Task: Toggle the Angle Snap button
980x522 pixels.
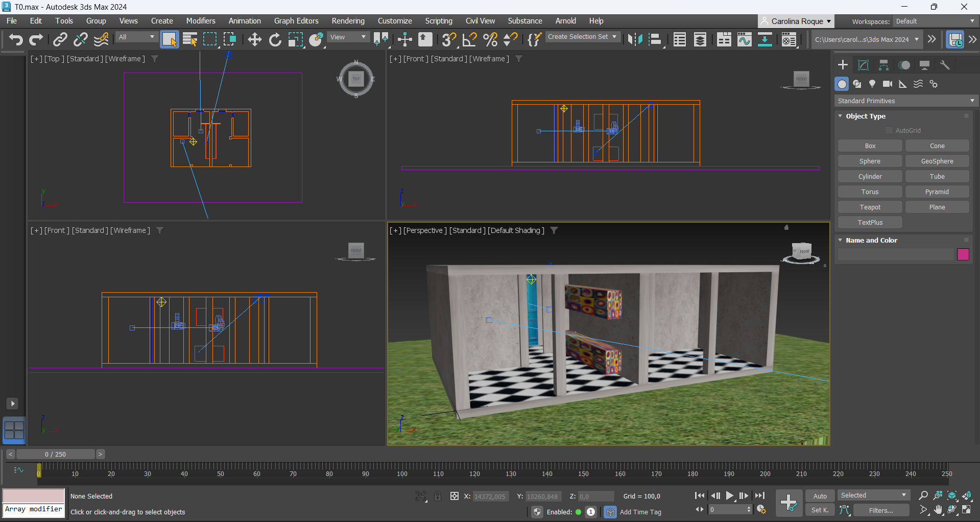Action: pyautogui.click(x=469, y=39)
